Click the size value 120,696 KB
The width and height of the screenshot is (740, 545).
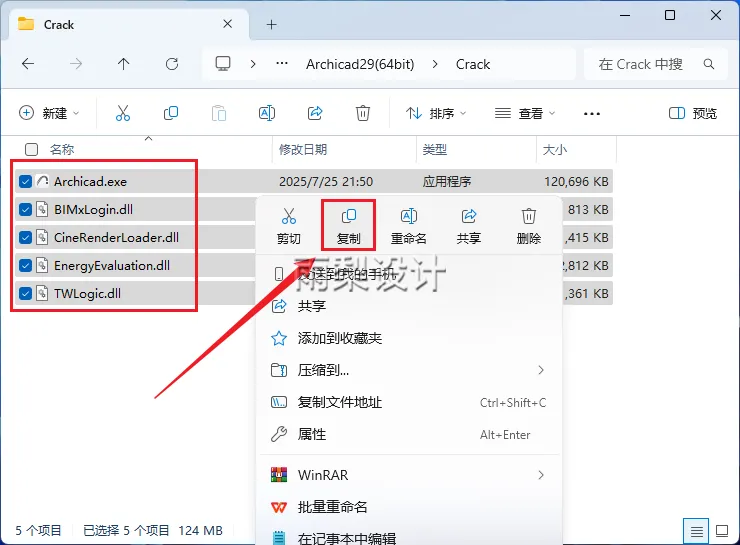pos(576,181)
